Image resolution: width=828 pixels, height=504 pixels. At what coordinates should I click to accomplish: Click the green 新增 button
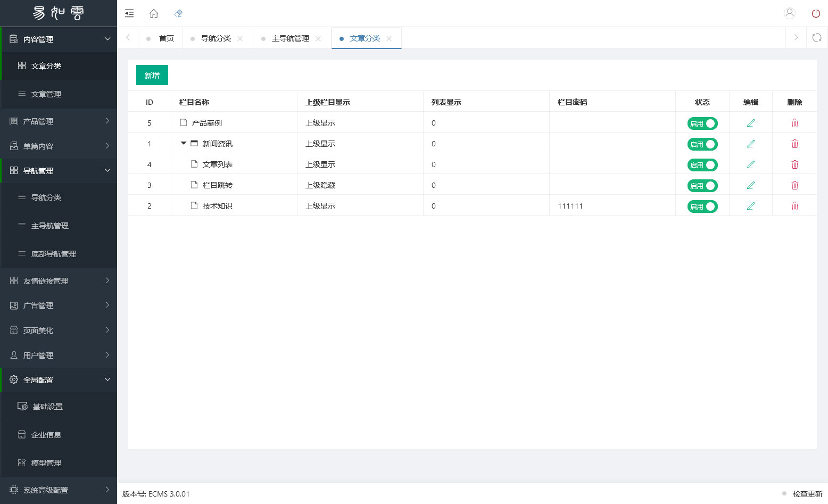[152, 75]
